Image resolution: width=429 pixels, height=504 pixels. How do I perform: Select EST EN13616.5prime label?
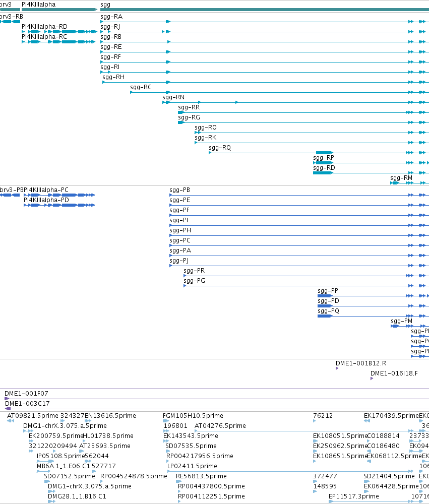110,416
